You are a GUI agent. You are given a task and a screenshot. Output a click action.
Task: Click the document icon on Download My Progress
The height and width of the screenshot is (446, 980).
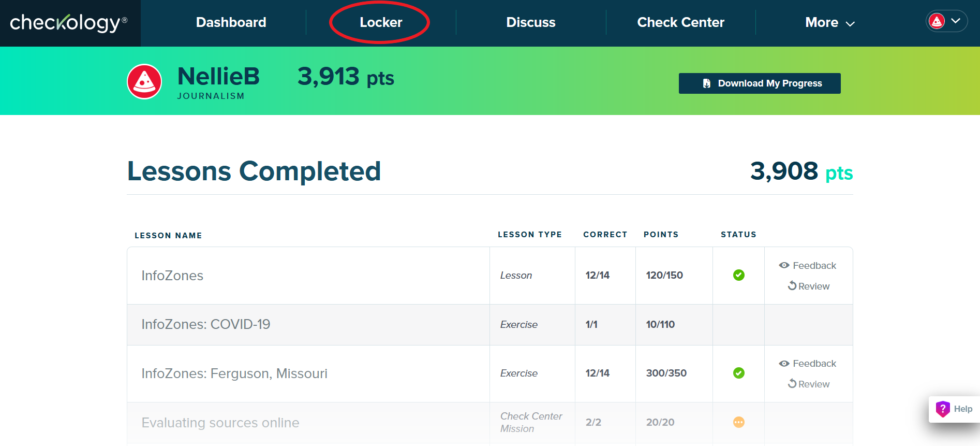point(706,83)
